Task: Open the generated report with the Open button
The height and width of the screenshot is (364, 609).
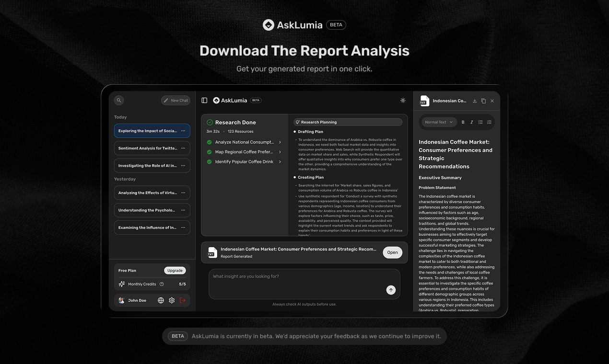Action: click(392, 252)
